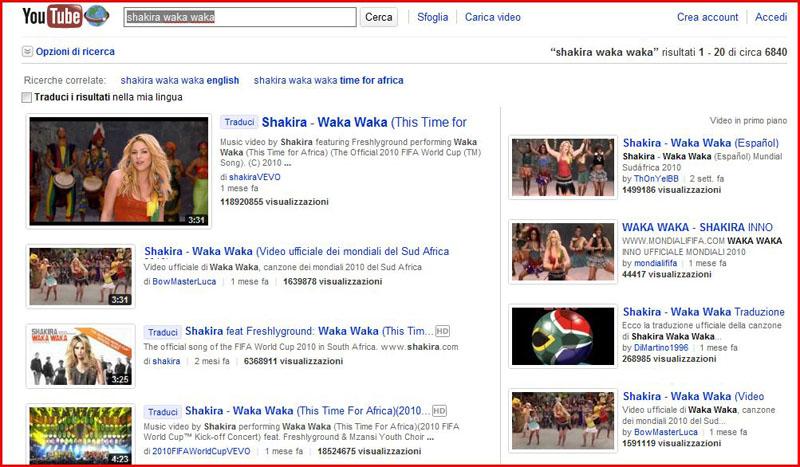Click HD badge on Shakira feat Freshlyground result
This screenshot has height=467, width=800.
[x=442, y=331]
